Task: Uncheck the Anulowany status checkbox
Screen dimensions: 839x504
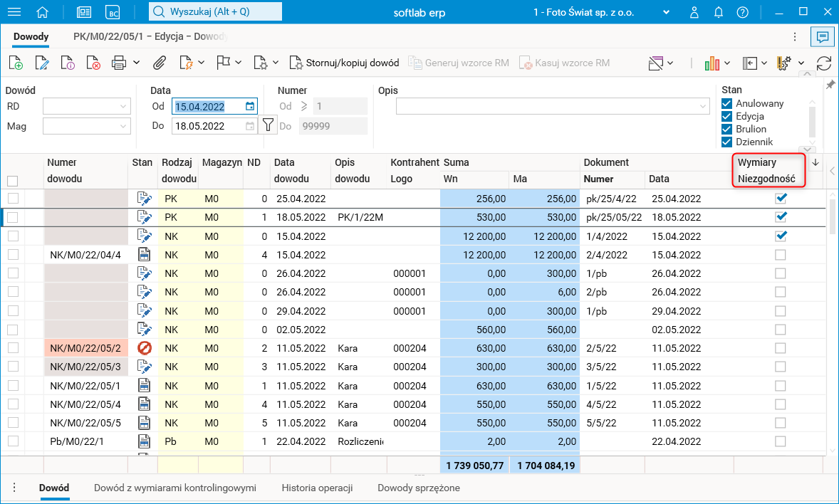Action: click(727, 103)
